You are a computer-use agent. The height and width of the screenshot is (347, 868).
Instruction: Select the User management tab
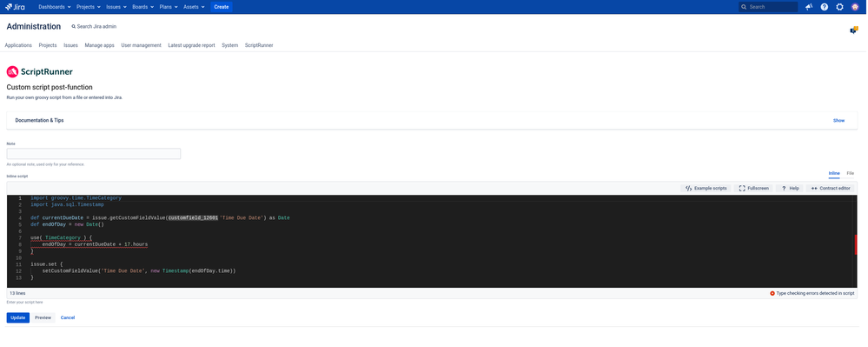[141, 45]
